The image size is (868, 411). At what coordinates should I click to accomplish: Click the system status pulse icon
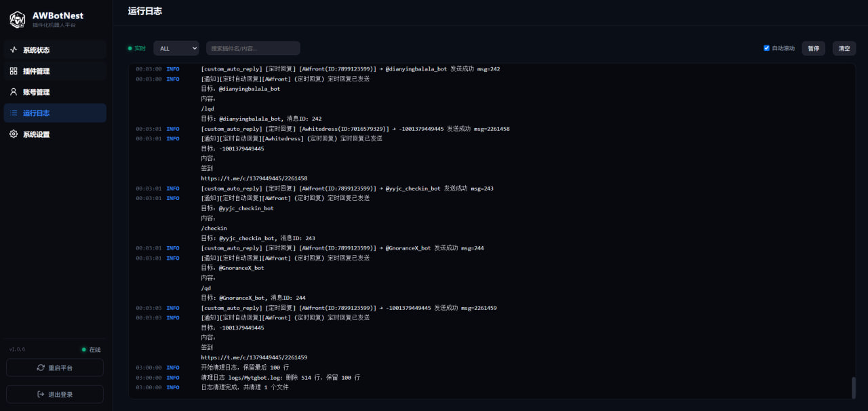point(14,50)
